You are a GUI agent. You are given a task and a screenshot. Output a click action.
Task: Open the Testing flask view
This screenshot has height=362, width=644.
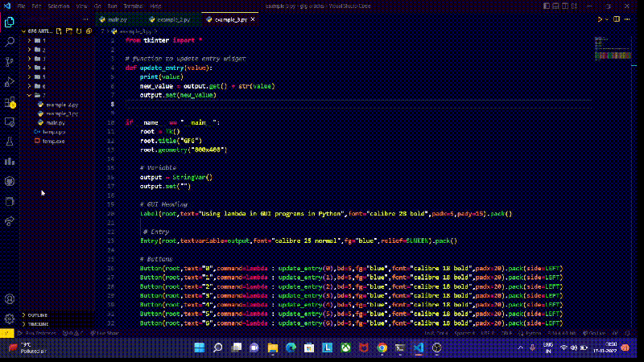[10, 142]
